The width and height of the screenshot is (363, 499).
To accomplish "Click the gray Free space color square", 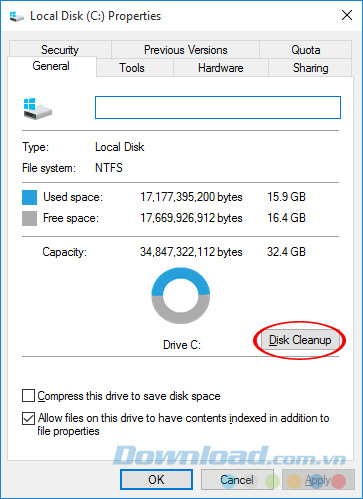I will pyautogui.click(x=29, y=218).
